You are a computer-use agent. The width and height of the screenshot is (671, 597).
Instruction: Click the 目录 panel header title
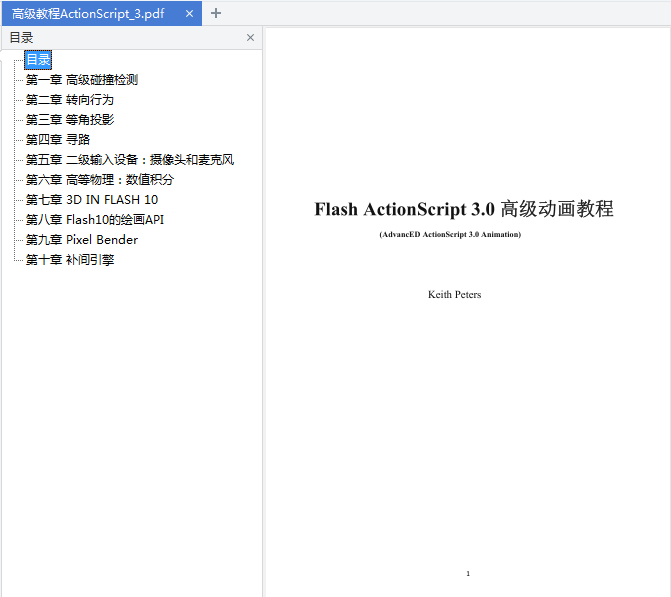click(21, 38)
